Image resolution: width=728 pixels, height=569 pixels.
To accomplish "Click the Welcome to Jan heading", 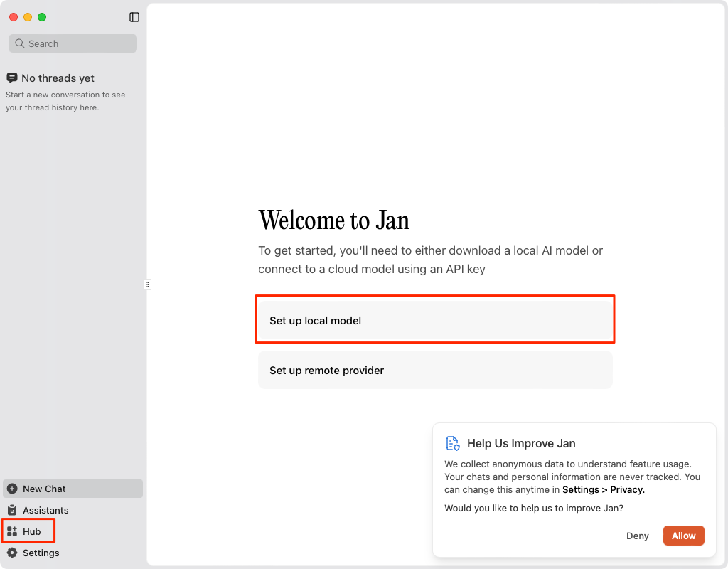I will [334, 220].
